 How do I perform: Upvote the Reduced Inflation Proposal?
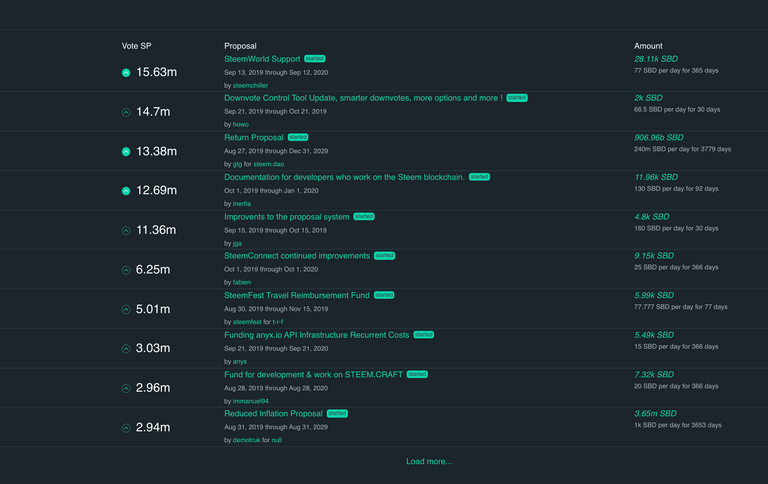click(x=126, y=428)
